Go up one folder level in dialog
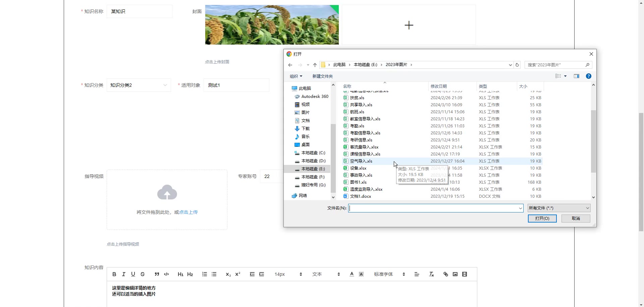The width and height of the screenshot is (644, 307). tap(315, 65)
